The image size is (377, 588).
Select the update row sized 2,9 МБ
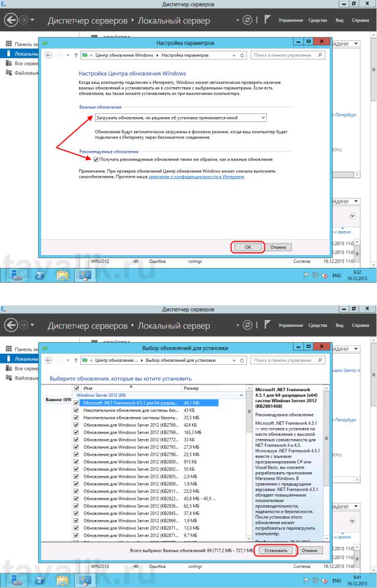tap(146, 476)
